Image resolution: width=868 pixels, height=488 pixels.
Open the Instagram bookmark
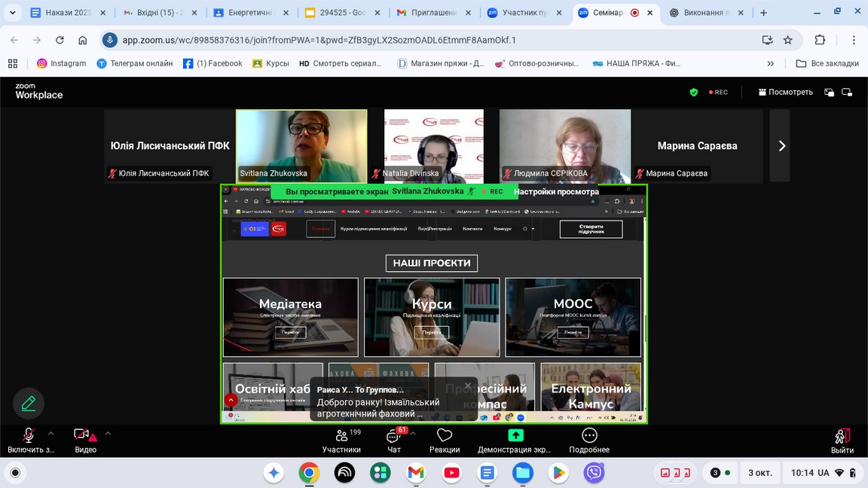click(62, 63)
